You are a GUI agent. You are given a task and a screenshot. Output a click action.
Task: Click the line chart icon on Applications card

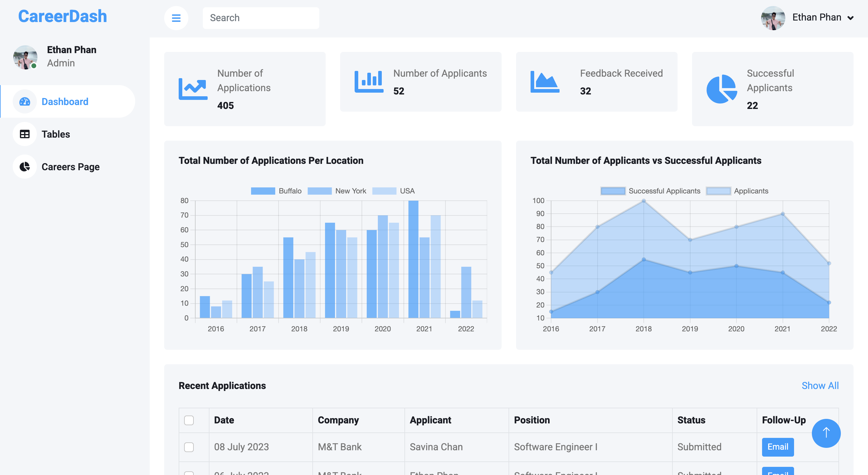coord(193,89)
